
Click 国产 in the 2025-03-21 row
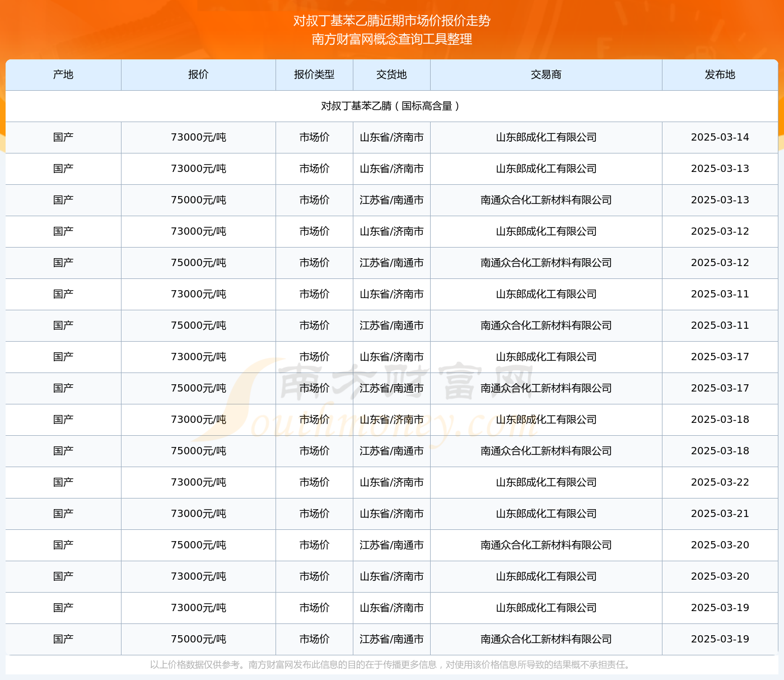(63, 514)
